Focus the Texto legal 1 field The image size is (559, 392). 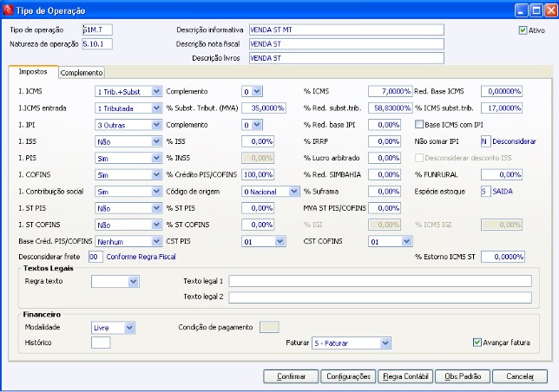pos(381,281)
